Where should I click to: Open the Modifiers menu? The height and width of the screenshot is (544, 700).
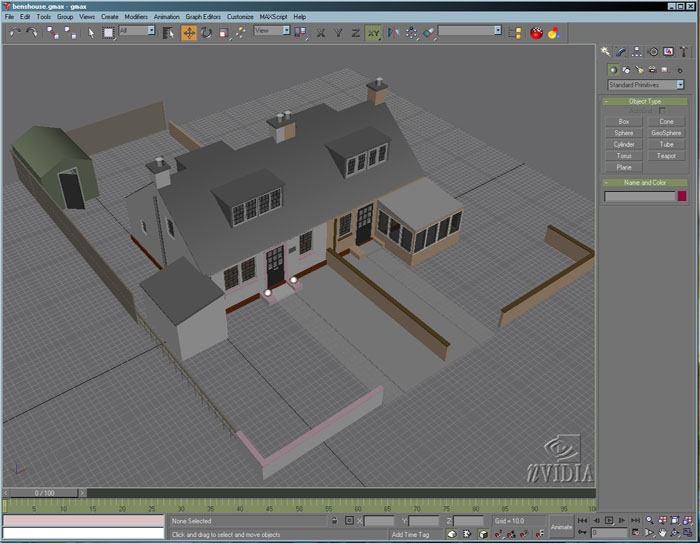click(x=136, y=17)
